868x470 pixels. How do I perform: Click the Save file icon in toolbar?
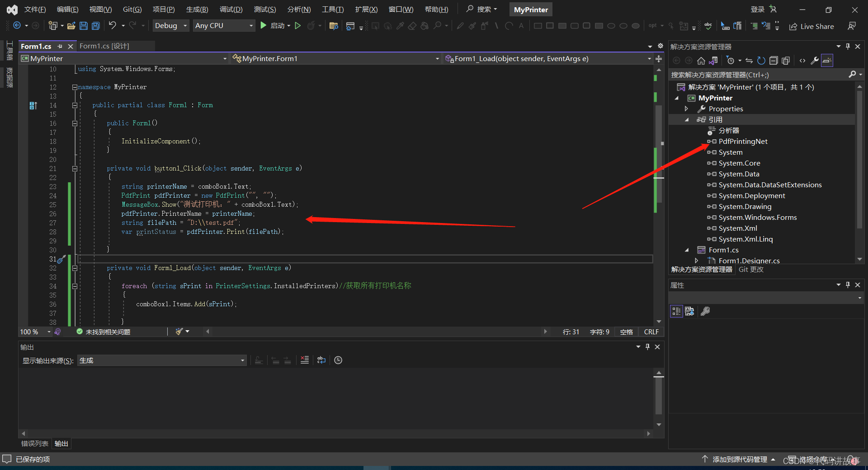click(x=84, y=26)
